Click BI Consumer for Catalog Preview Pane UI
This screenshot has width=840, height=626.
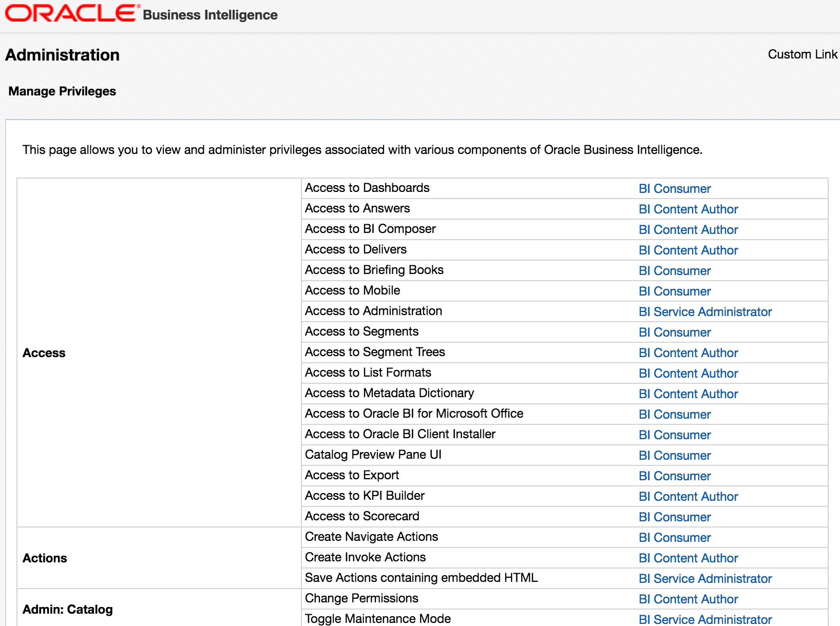pyautogui.click(x=675, y=455)
